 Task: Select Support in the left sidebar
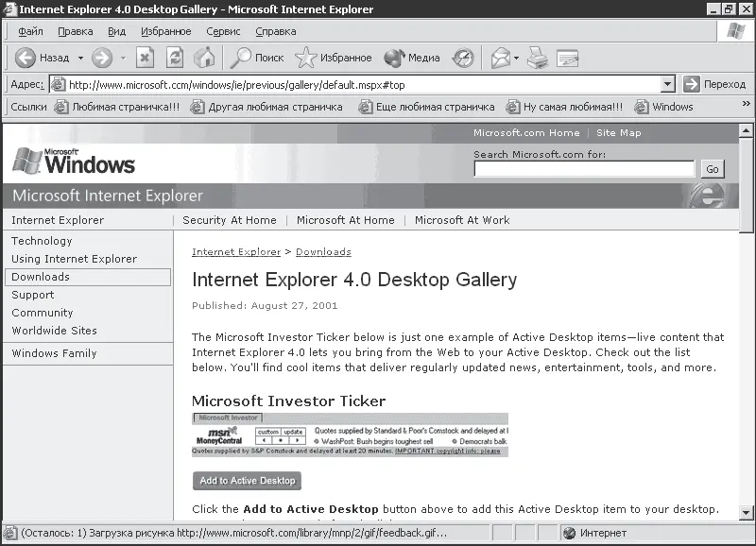coord(33,295)
